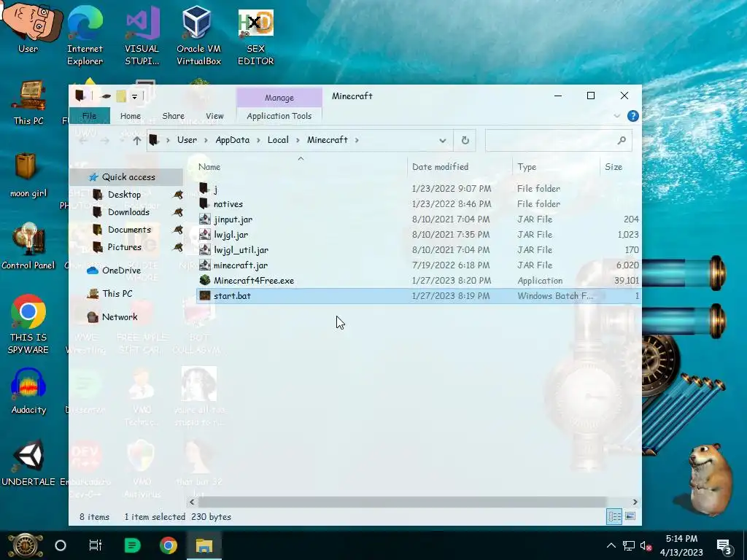The height and width of the screenshot is (560, 747).
Task: Open the green chat app on taskbar
Action: 132,545
